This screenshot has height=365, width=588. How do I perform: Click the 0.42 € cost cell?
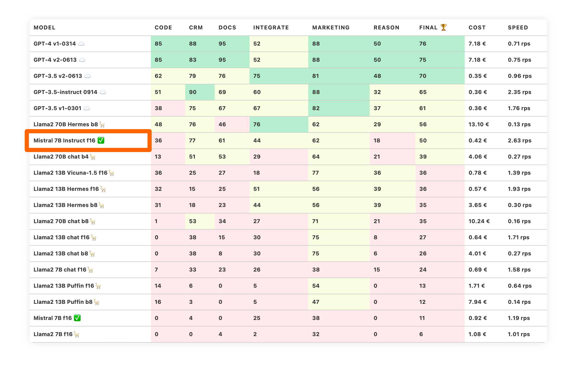[478, 141]
